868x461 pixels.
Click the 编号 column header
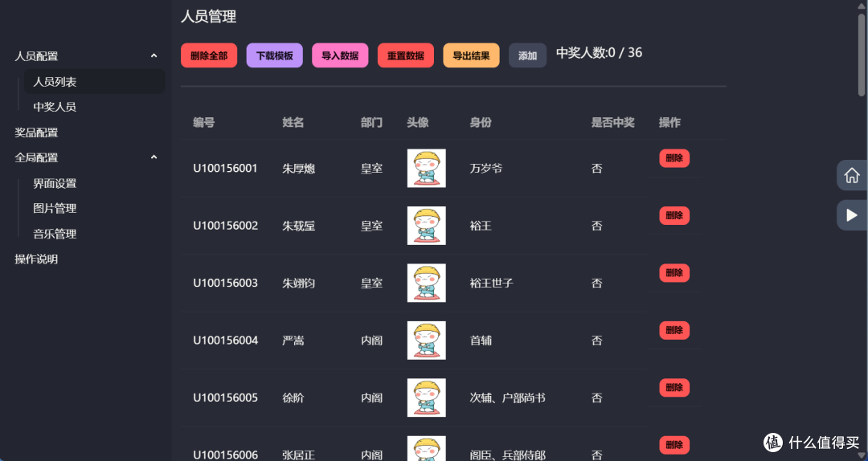203,122
